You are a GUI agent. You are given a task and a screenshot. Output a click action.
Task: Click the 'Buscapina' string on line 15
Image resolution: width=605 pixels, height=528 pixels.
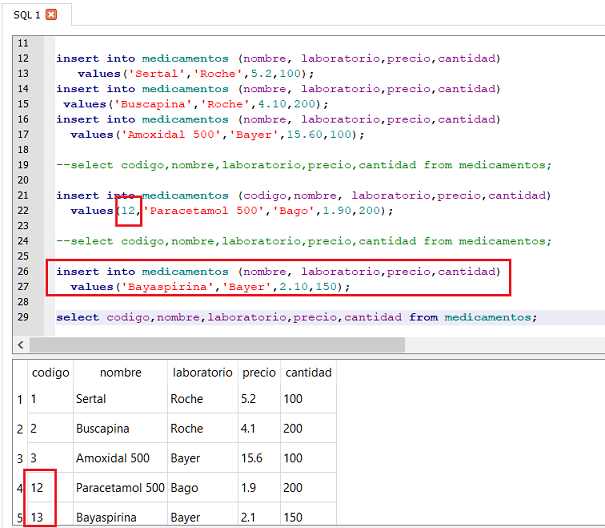(x=153, y=104)
